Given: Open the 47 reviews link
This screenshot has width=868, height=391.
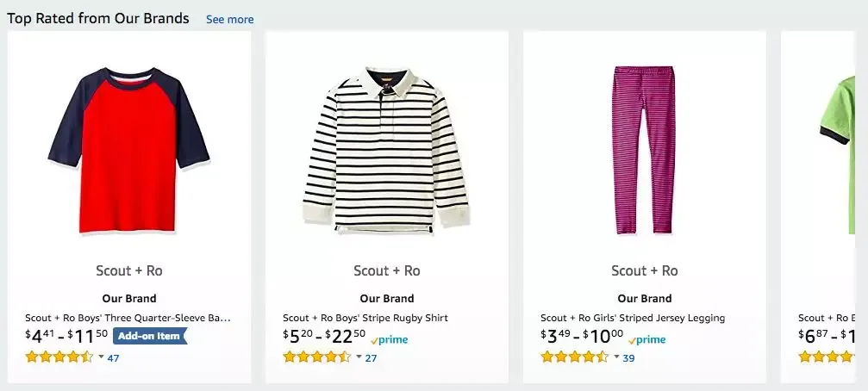Looking at the screenshot, I should [x=113, y=358].
